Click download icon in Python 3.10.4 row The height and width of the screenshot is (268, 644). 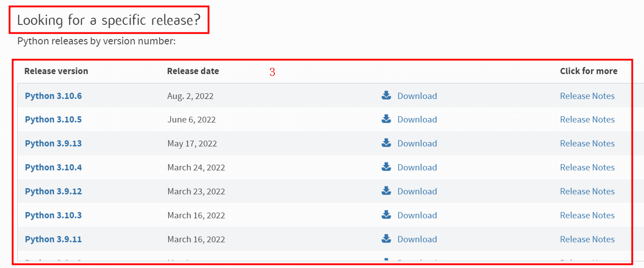tap(386, 167)
